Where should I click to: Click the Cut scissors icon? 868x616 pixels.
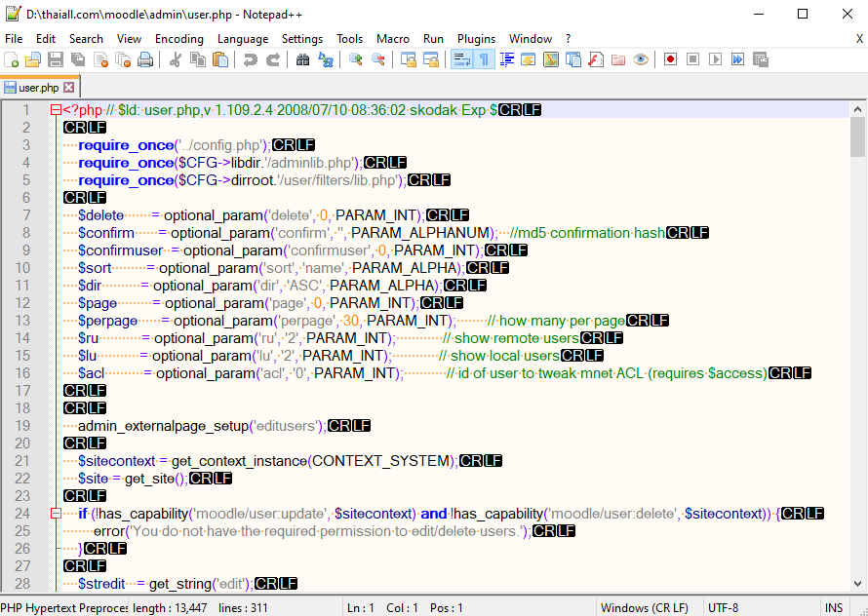click(176, 59)
